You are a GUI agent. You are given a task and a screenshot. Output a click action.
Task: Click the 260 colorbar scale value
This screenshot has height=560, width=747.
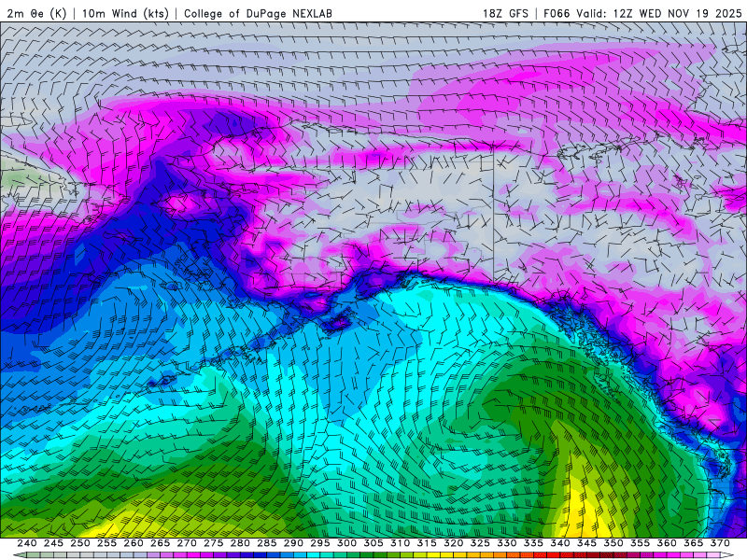click(x=134, y=543)
